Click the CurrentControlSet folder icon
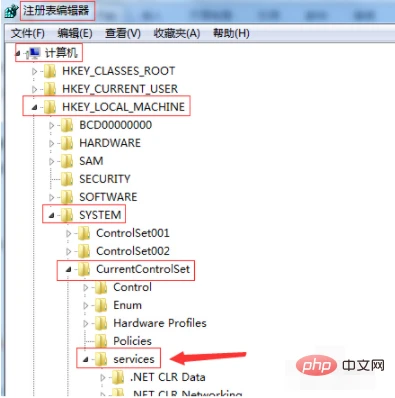 pyautogui.click(x=84, y=269)
